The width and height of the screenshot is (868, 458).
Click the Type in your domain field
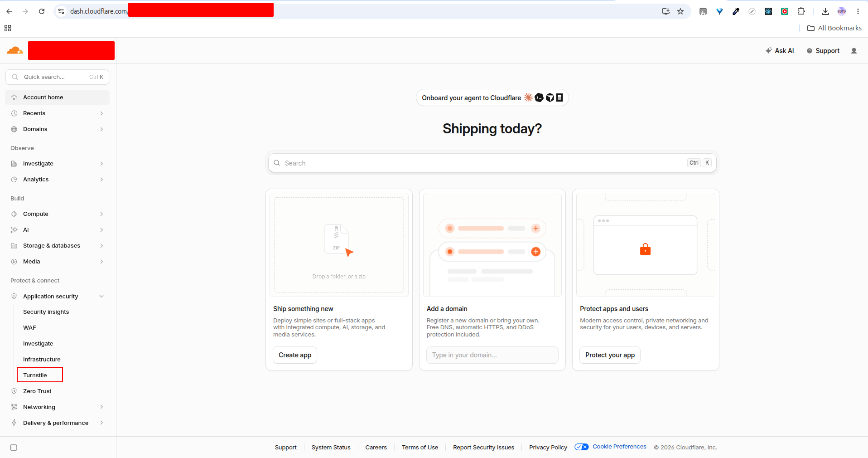pos(492,355)
